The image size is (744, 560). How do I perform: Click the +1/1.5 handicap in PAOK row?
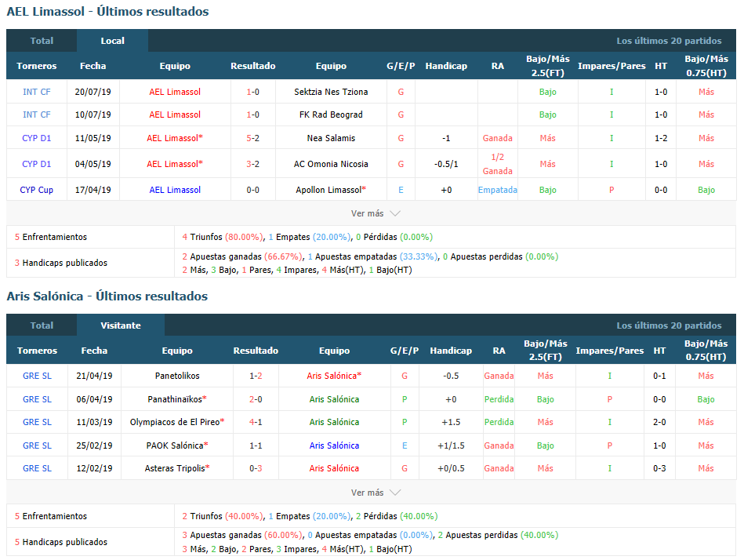pyautogui.click(x=451, y=445)
